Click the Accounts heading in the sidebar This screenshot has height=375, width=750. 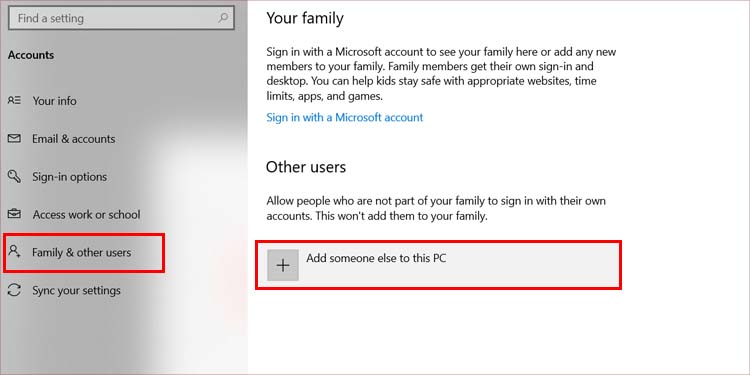tap(31, 55)
